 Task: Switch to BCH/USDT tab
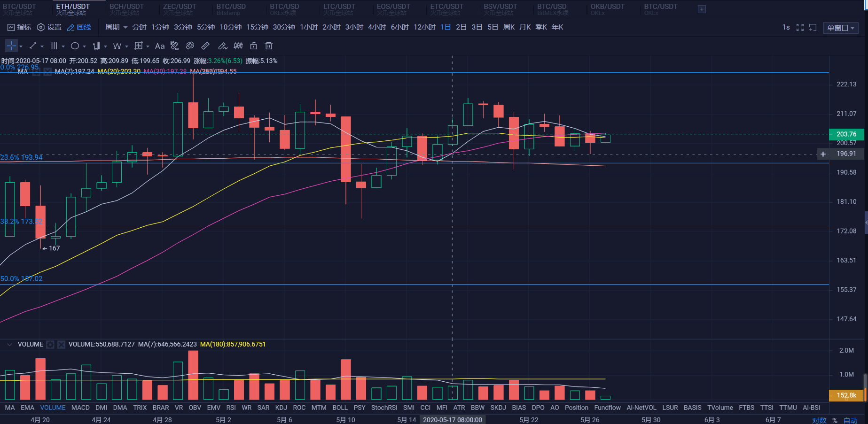tap(127, 9)
